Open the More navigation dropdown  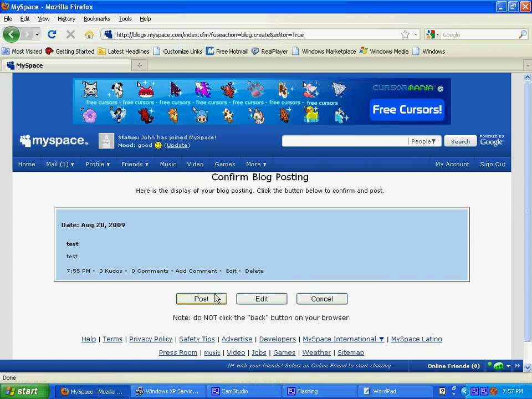255,164
